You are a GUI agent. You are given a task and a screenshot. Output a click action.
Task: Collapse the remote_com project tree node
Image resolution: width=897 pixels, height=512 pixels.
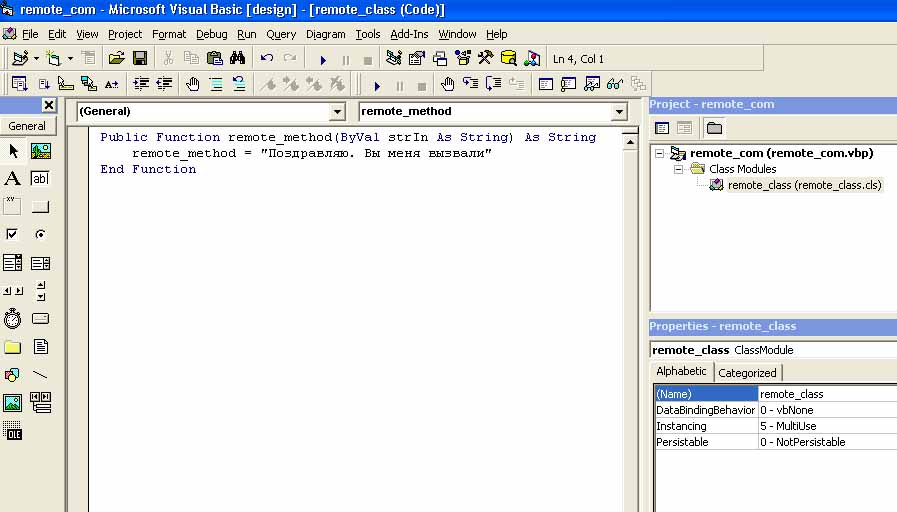[660, 153]
